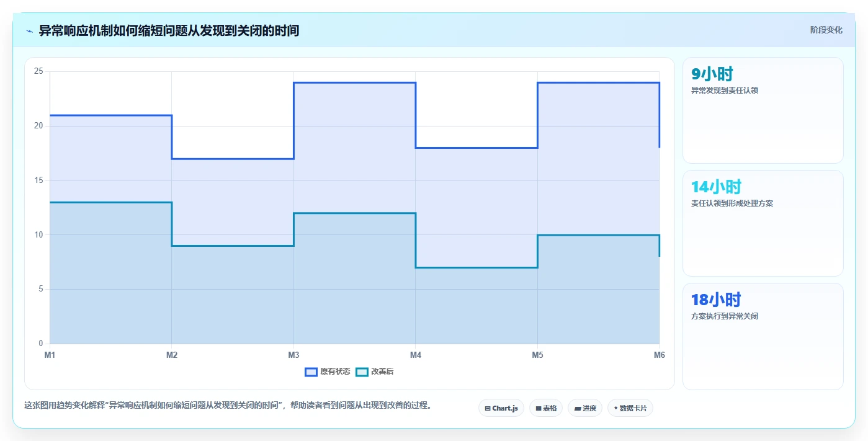
Task: Open the 18小时 stat card
Action: pyautogui.click(x=763, y=336)
